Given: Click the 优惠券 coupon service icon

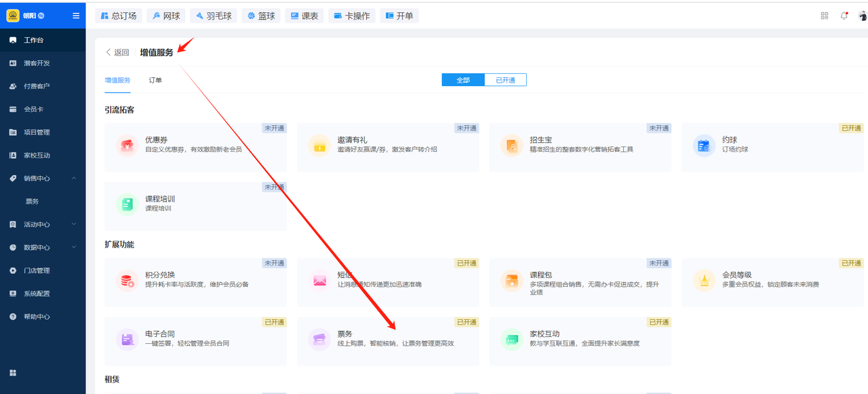Looking at the screenshot, I should click(127, 146).
